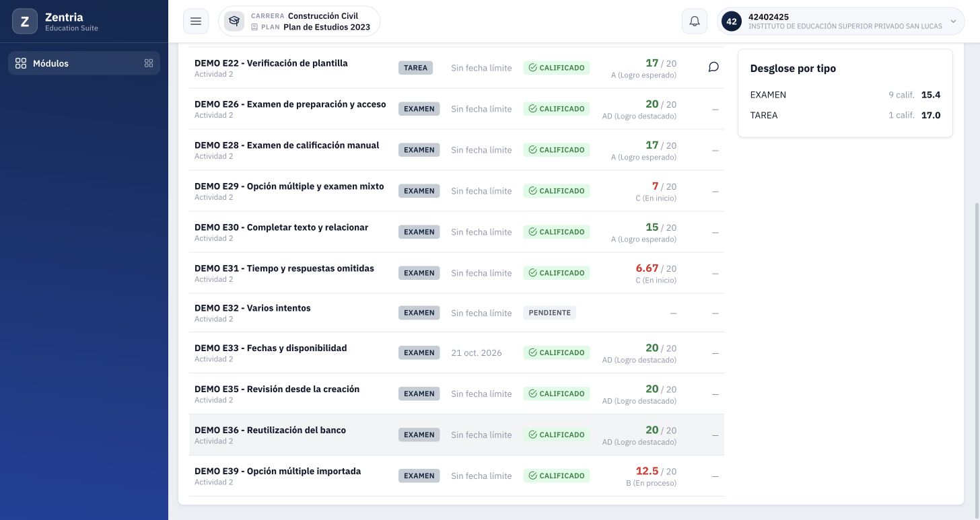Open DEMO E22 - Verificación de plantilla
Screen dimensions: 980x520
point(271,63)
